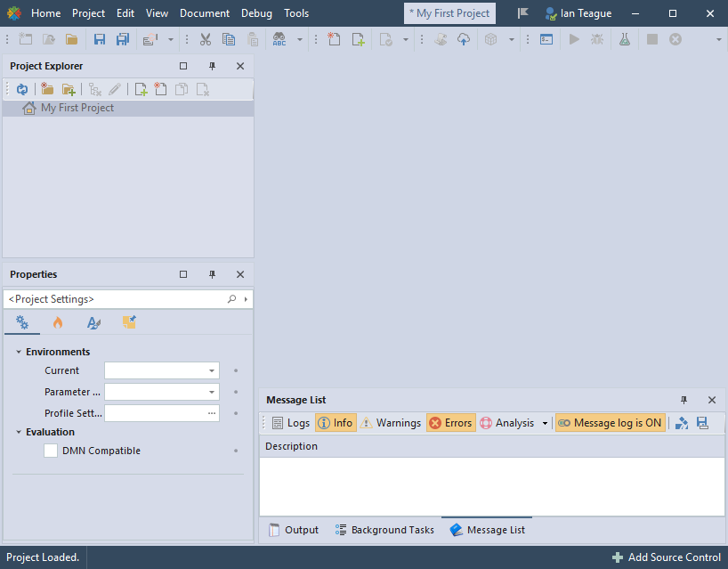The image size is (728, 569).
Task: Select My First Project tree node
Action: tap(77, 108)
